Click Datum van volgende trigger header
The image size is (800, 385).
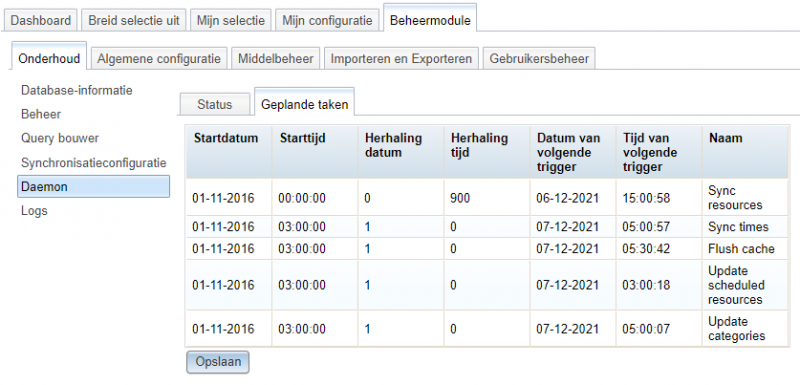(x=573, y=152)
